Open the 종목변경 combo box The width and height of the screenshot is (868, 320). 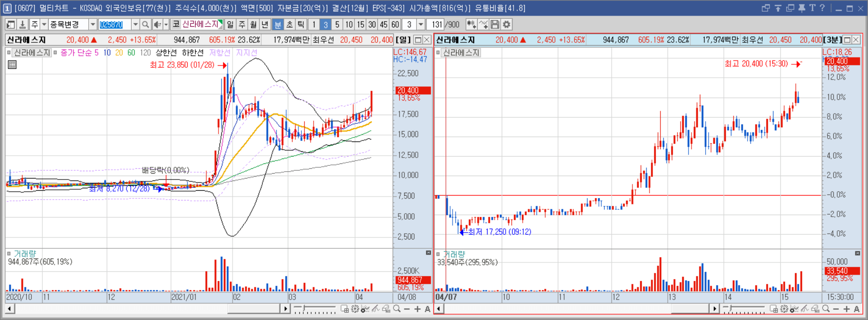pos(72,24)
